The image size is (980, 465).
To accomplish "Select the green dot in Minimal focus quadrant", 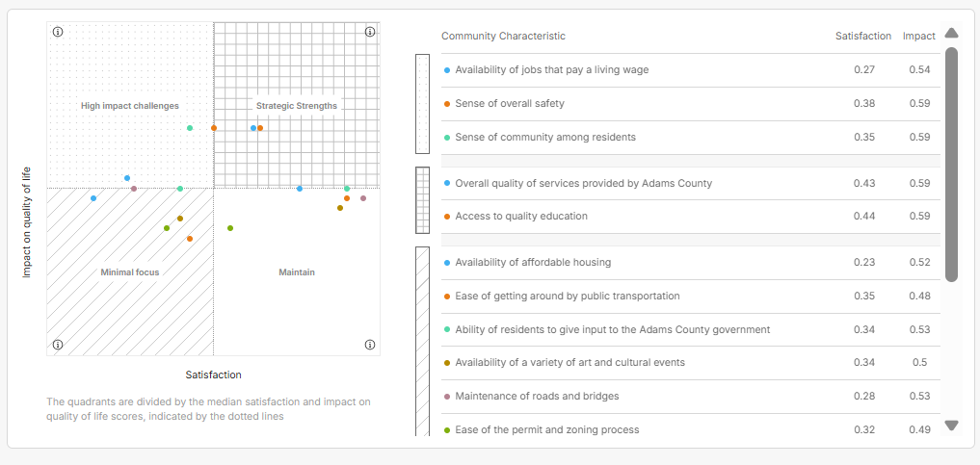I will [x=167, y=228].
